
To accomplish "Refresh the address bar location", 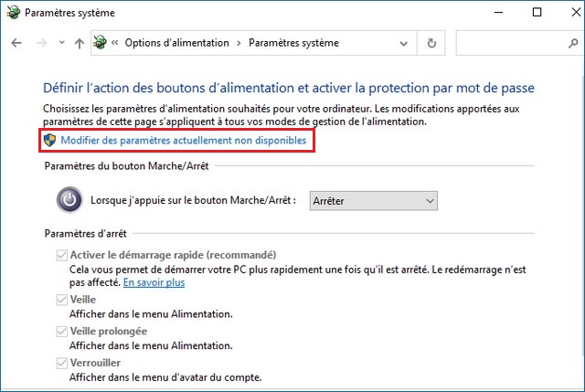I will click(x=431, y=43).
